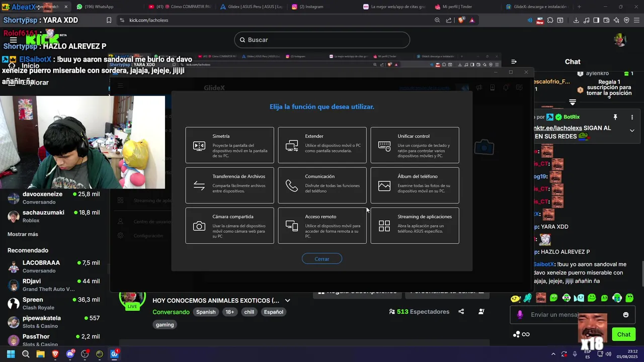Click the bookmark icon in address bar

pos(109,20)
